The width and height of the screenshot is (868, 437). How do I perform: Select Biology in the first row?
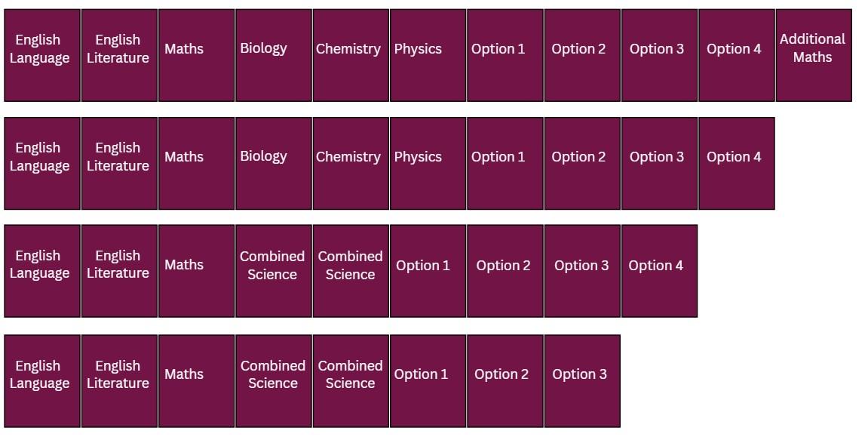(273, 55)
